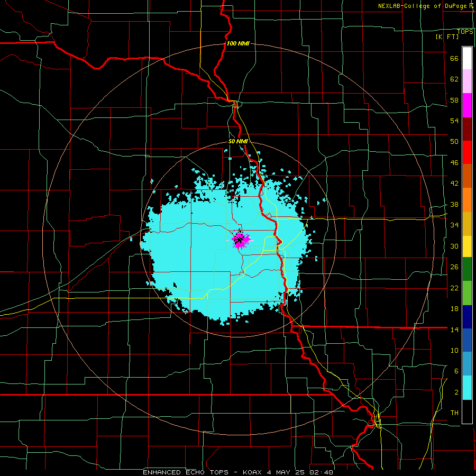This screenshot has width=476, height=476.
Task: Click the legend value '18'
Action: coord(454,309)
